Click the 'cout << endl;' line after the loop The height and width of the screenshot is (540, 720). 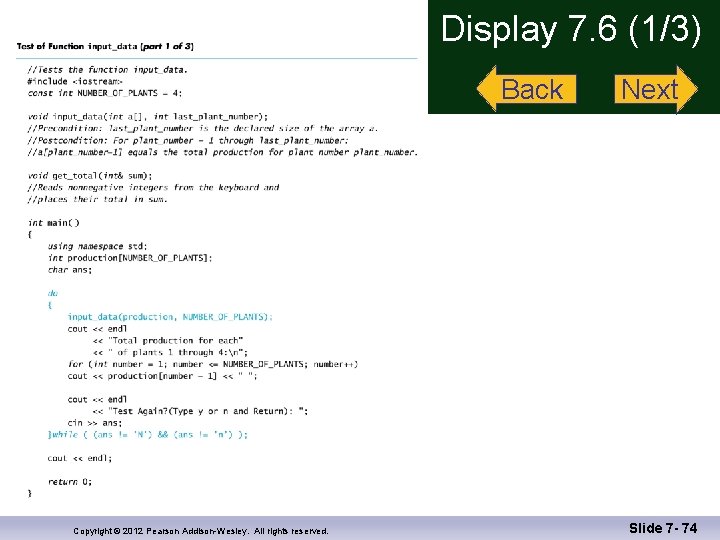coord(80,458)
